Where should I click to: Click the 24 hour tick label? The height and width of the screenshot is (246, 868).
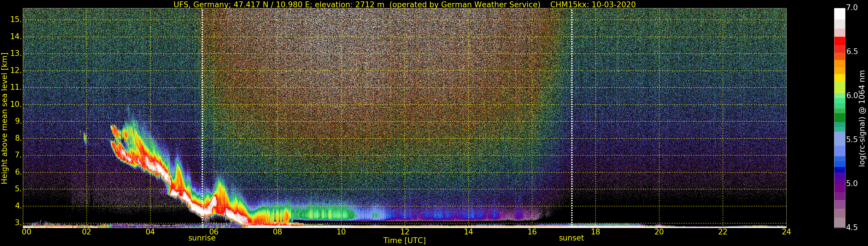pos(786,232)
